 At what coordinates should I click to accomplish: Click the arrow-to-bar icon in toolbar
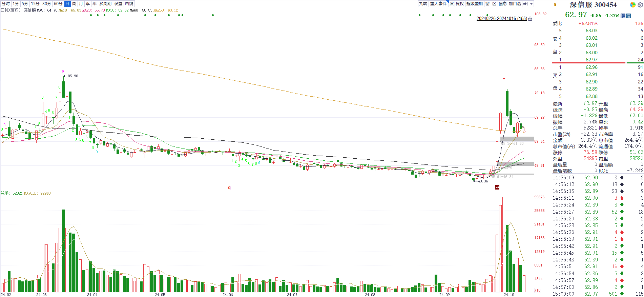(525, 4)
